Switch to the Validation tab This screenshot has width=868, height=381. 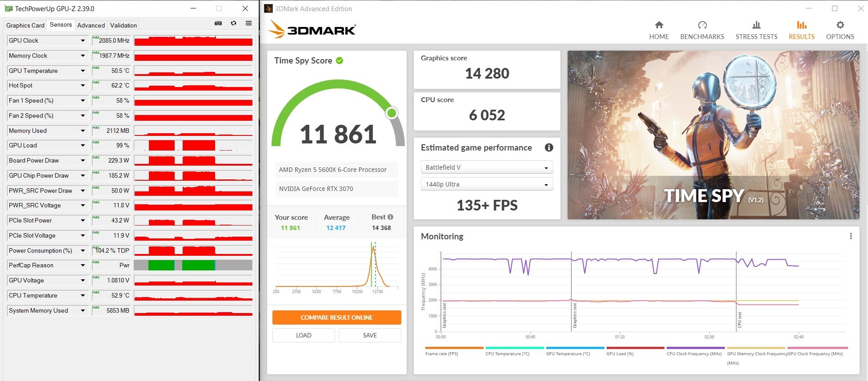(x=124, y=25)
